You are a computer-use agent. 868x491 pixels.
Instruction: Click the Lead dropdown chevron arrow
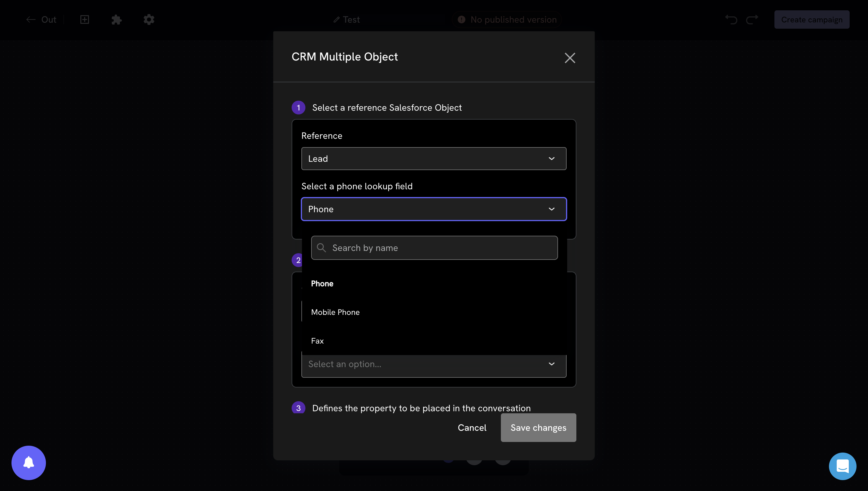551,159
